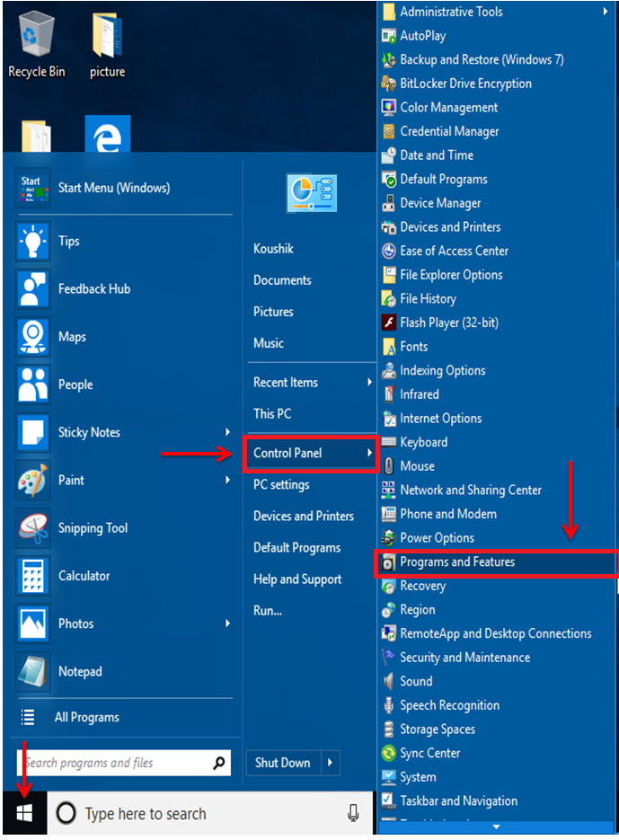Expand Administrative Tools submenu arrow
The height and width of the screenshot is (840, 619).
pos(605,12)
